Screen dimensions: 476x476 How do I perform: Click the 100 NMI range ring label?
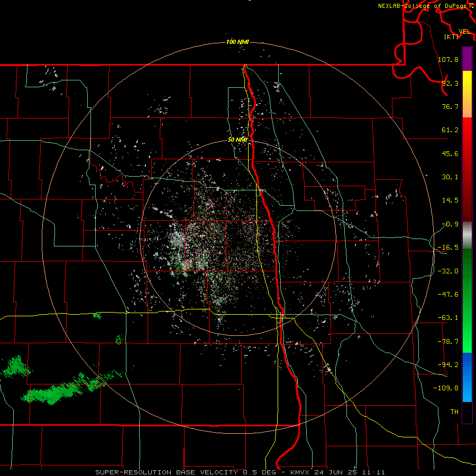click(x=237, y=42)
